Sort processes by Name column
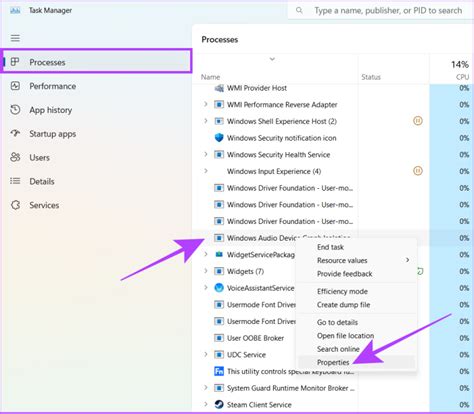This screenshot has height=414, width=474. (x=210, y=77)
